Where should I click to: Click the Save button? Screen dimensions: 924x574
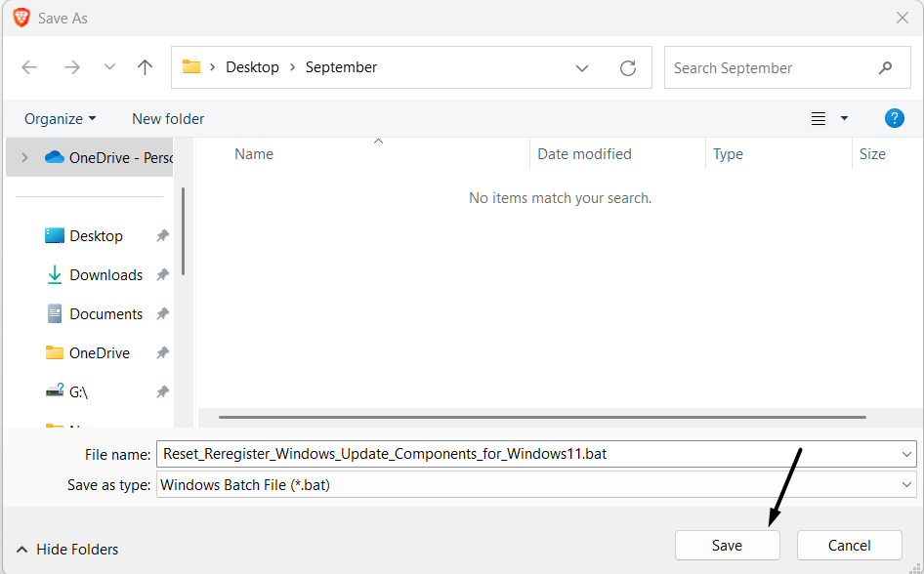click(x=727, y=546)
